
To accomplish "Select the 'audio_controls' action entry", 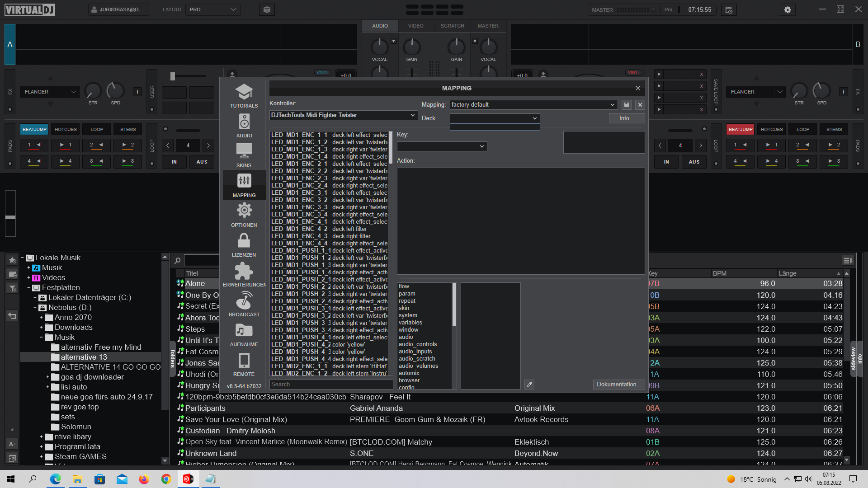I will [418, 344].
